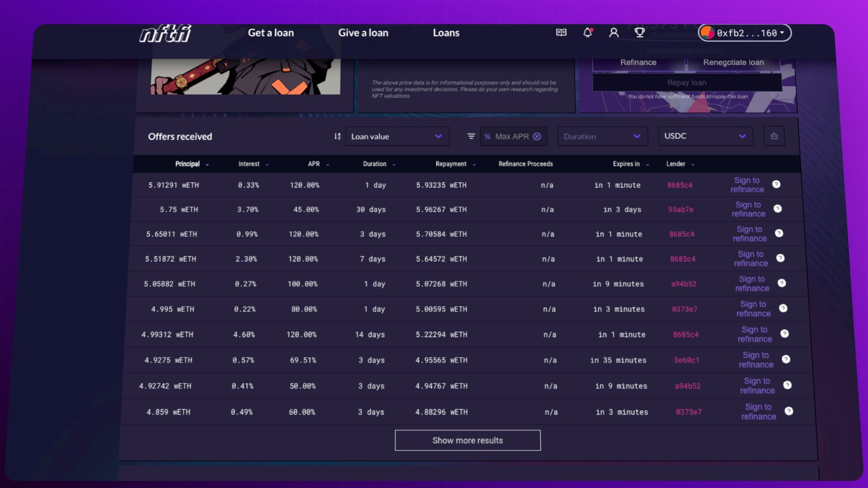Screen dimensions: 868x488
Task: Click help icon for 5.75 wETH offer
Action: tap(778, 209)
